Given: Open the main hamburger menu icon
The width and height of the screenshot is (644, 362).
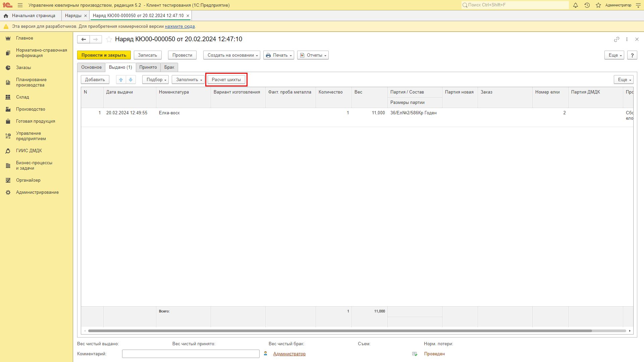Looking at the screenshot, I should 20,5.
